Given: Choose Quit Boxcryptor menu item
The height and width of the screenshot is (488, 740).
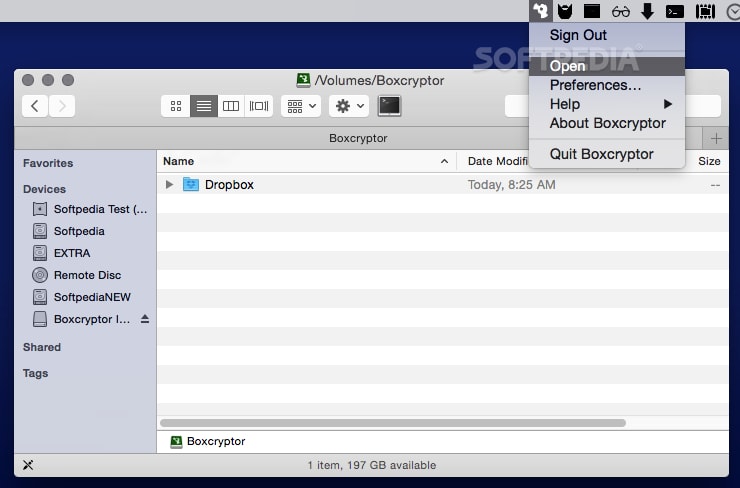Looking at the screenshot, I should click(x=607, y=154).
